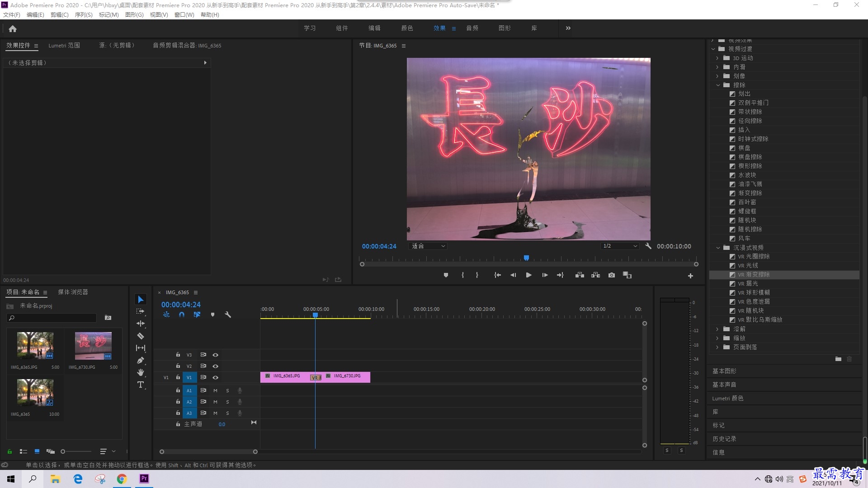Toggle V2 track output eye

[216, 366]
